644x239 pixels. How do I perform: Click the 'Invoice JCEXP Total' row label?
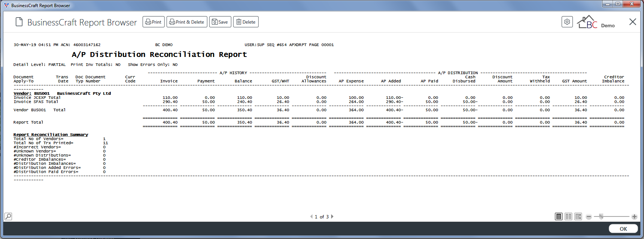pos(37,97)
